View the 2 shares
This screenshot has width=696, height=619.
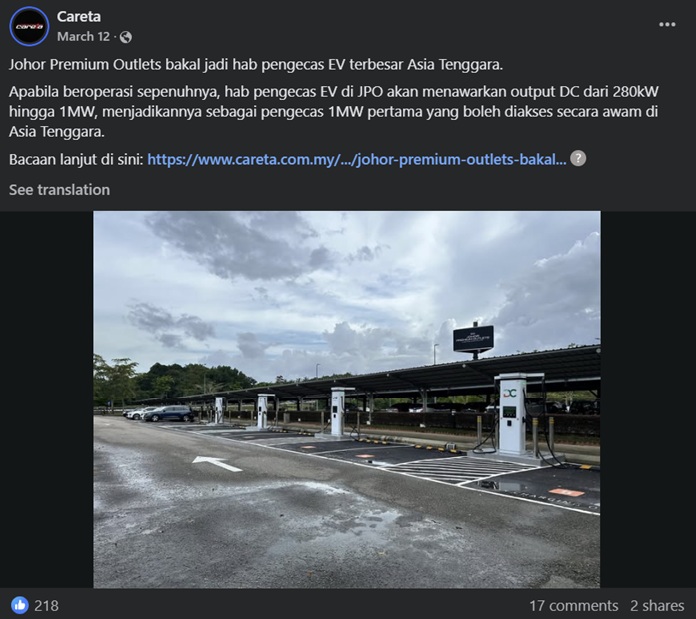[657, 606]
